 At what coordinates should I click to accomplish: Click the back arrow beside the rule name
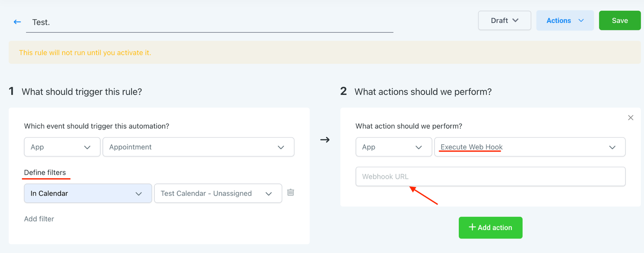[17, 22]
